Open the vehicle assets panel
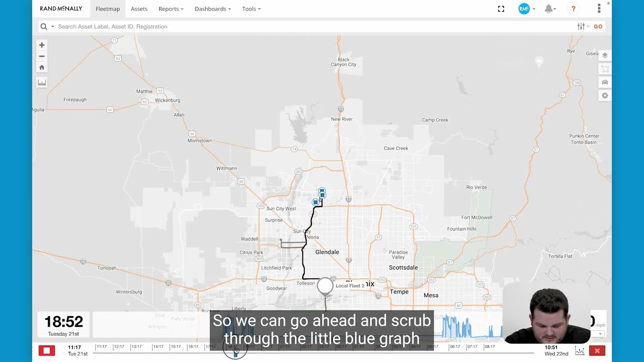Screen dimensions: 644x362 pos(605,82)
